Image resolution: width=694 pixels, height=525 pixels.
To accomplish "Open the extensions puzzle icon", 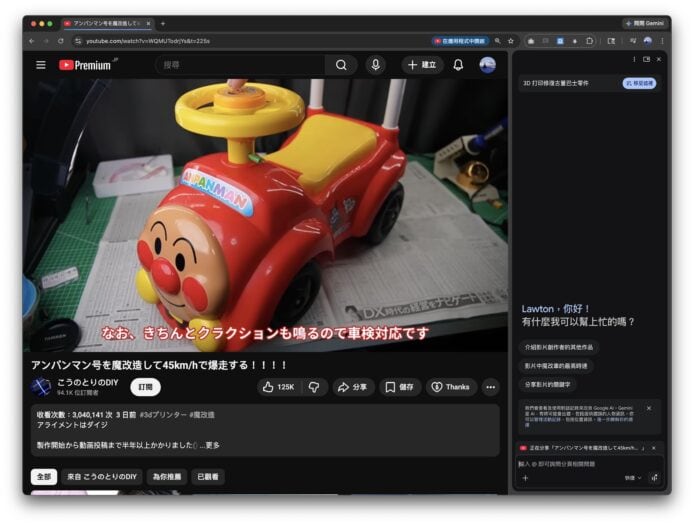I will [x=589, y=41].
